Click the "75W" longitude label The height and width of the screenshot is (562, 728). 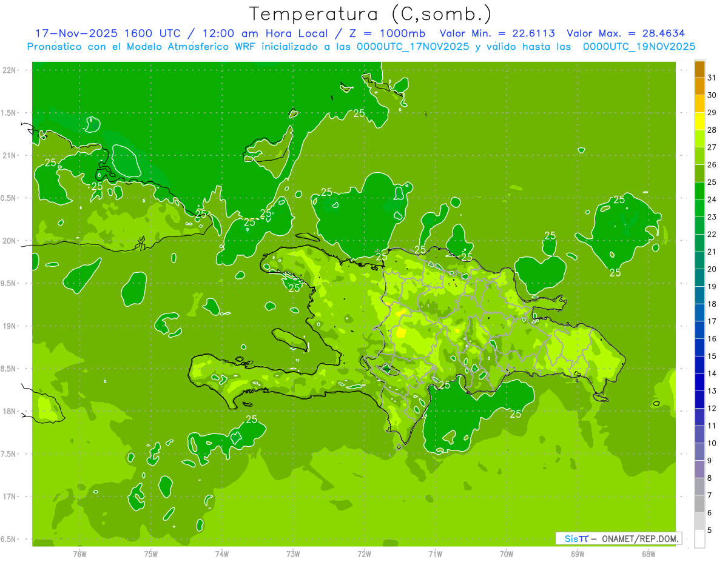[151, 554]
